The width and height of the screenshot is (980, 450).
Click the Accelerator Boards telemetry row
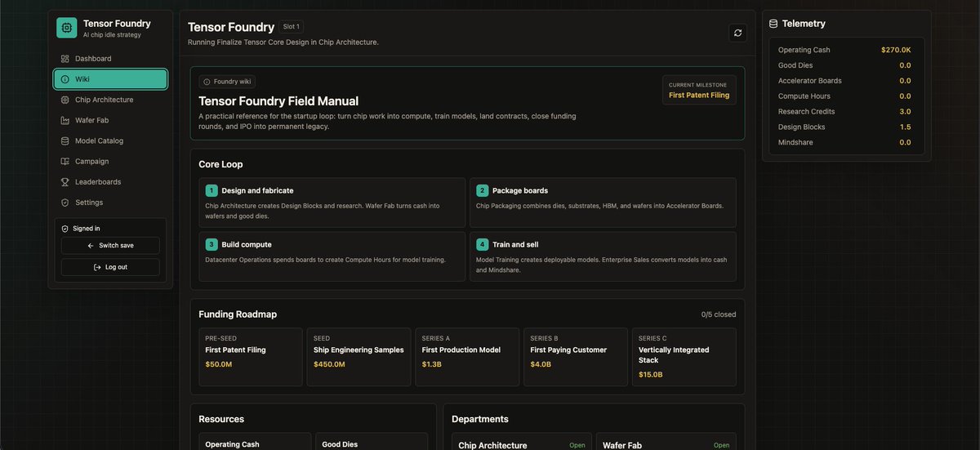(x=844, y=81)
